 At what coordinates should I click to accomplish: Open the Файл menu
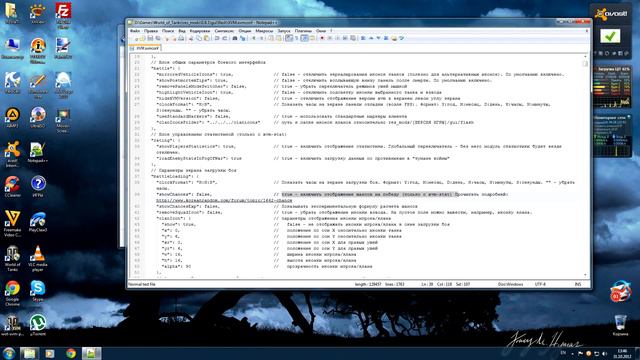point(134,31)
